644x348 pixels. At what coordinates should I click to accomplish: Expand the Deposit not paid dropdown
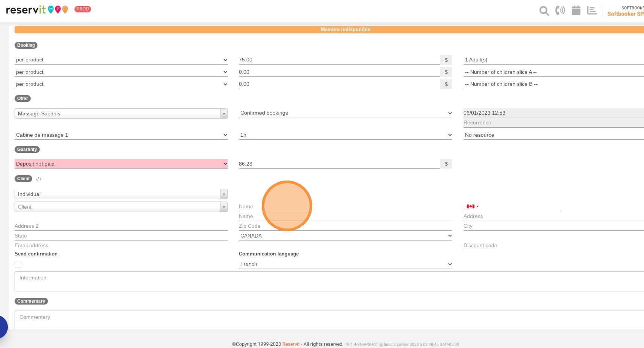point(121,164)
